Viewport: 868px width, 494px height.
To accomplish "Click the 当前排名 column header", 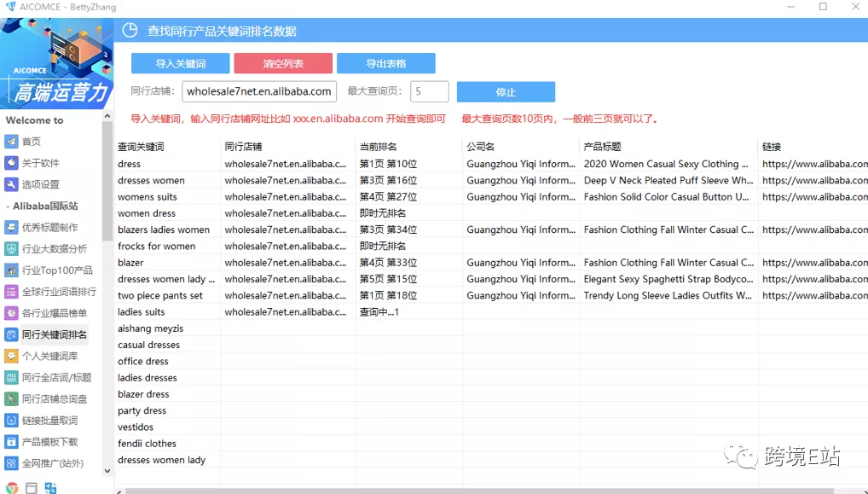I will tap(378, 147).
